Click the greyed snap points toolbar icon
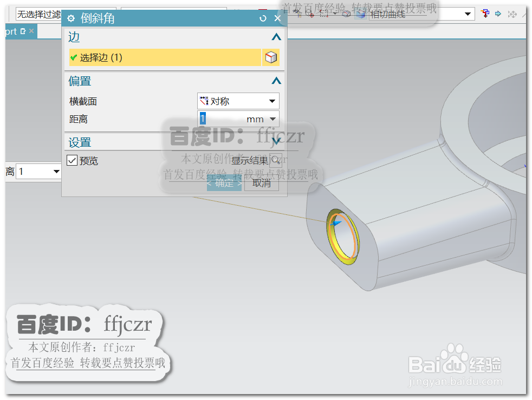 (512, 14)
